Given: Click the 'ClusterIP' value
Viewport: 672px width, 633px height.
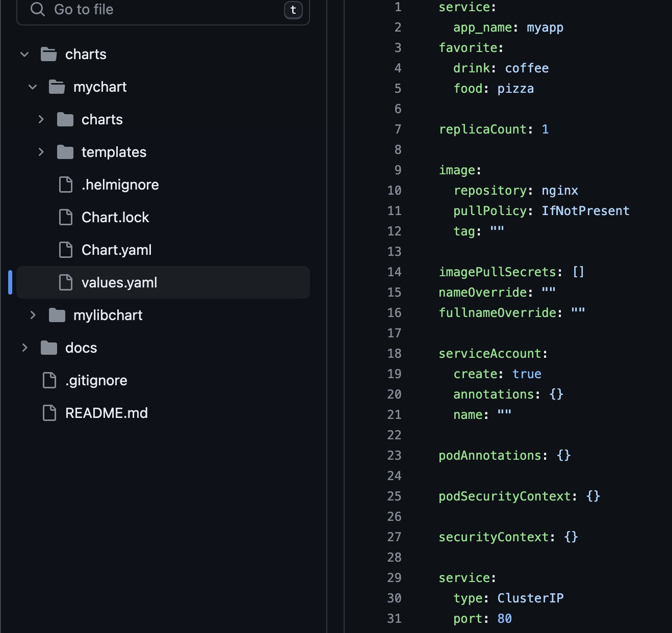Looking at the screenshot, I should tap(530, 598).
